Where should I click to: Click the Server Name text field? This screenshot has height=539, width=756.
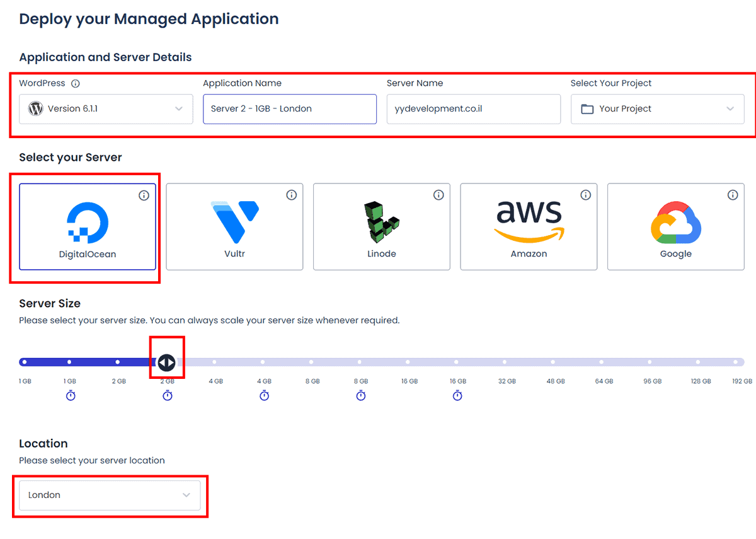tap(474, 109)
